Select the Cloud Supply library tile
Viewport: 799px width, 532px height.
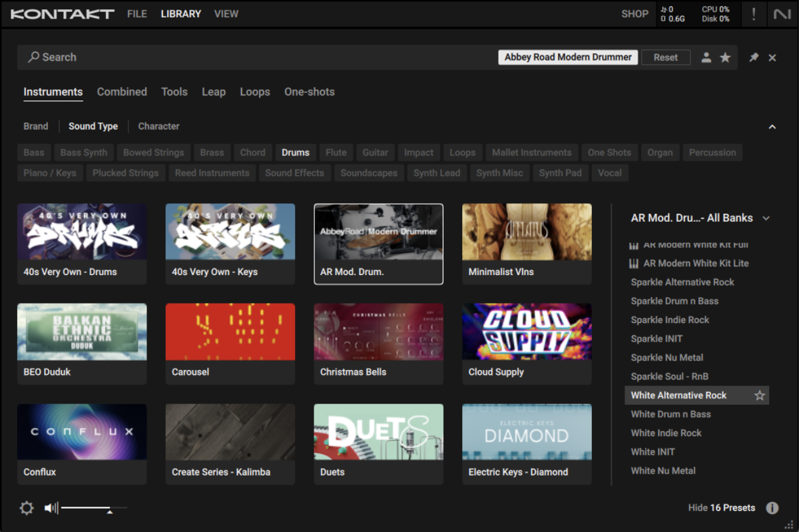coord(527,344)
